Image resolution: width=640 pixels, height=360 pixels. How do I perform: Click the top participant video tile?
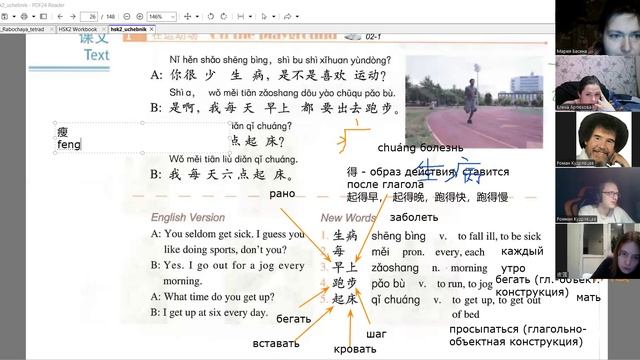click(x=598, y=27)
